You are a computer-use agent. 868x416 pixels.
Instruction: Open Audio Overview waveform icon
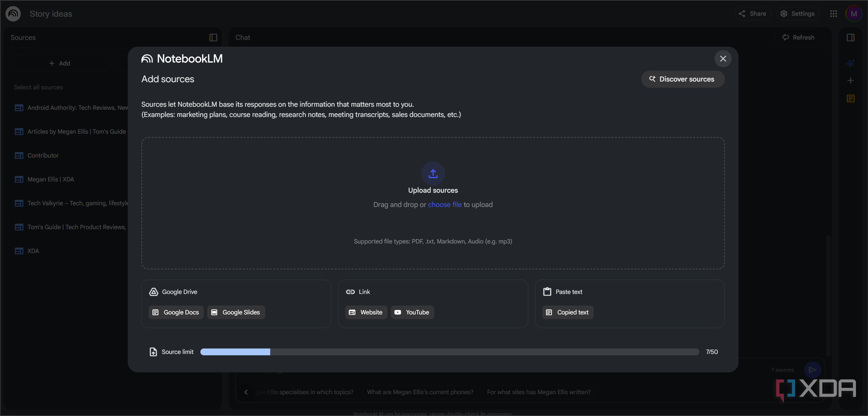pyautogui.click(x=850, y=63)
